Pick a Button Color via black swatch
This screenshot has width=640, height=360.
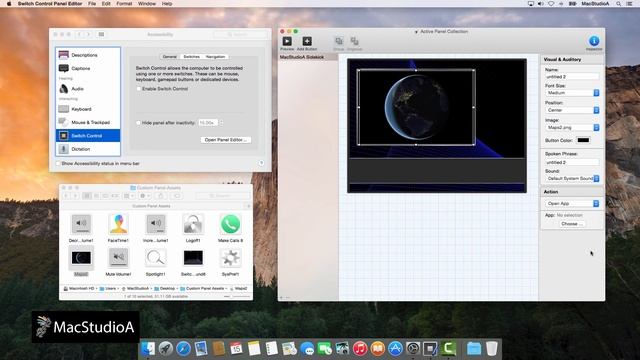(583, 140)
